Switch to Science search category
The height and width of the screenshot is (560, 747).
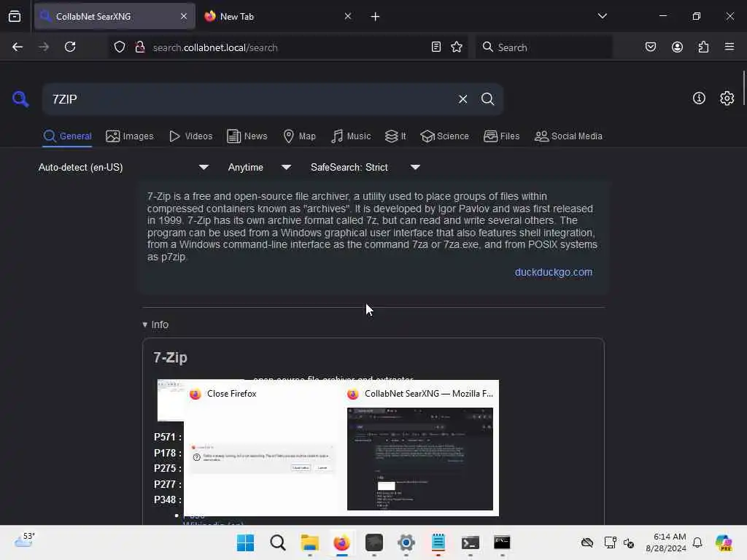(x=444, y=136)
